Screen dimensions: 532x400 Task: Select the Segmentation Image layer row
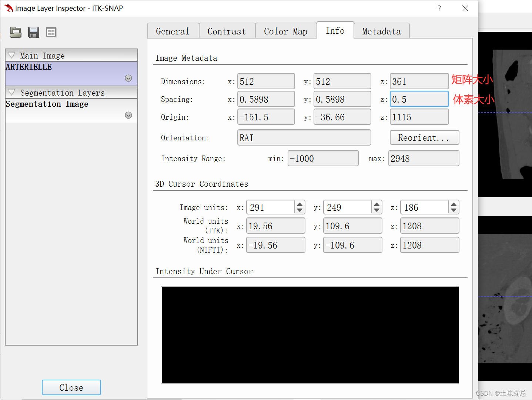coord(71,110)
